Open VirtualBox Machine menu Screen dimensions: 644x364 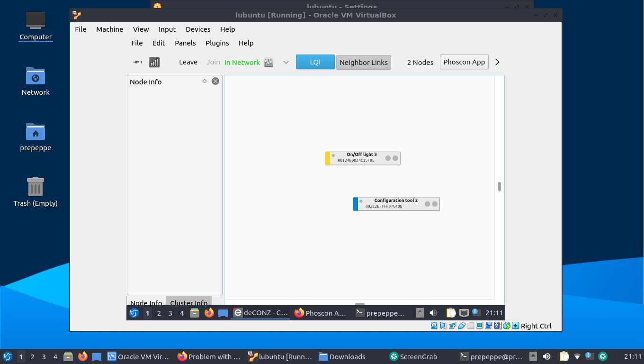pyautogui.click(x=109, y=29)
